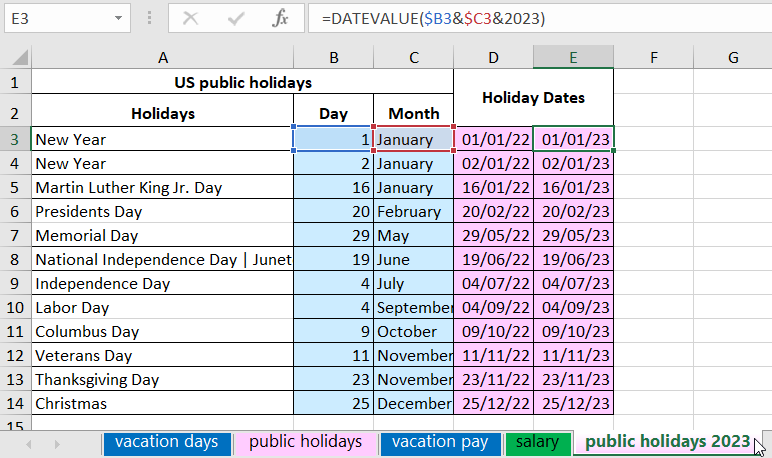
Task: Select column E header
Action: [x=574, y=58]
